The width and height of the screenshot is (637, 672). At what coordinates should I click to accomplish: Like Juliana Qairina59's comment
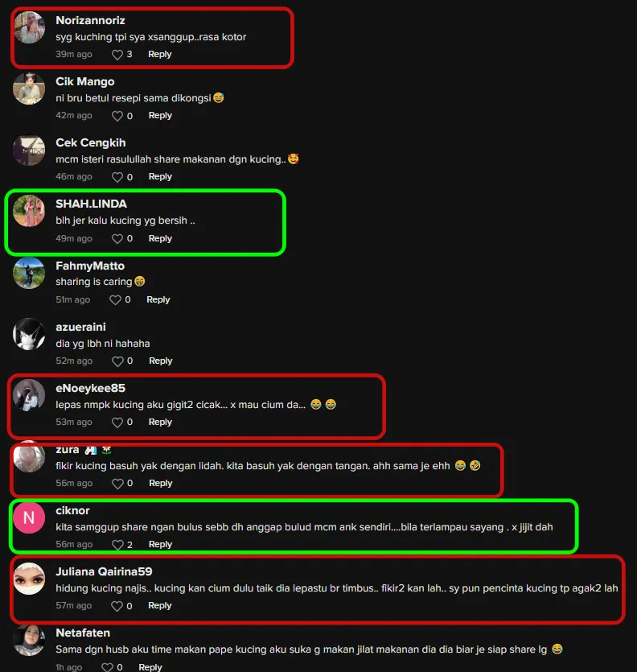[x=117, y=606]
